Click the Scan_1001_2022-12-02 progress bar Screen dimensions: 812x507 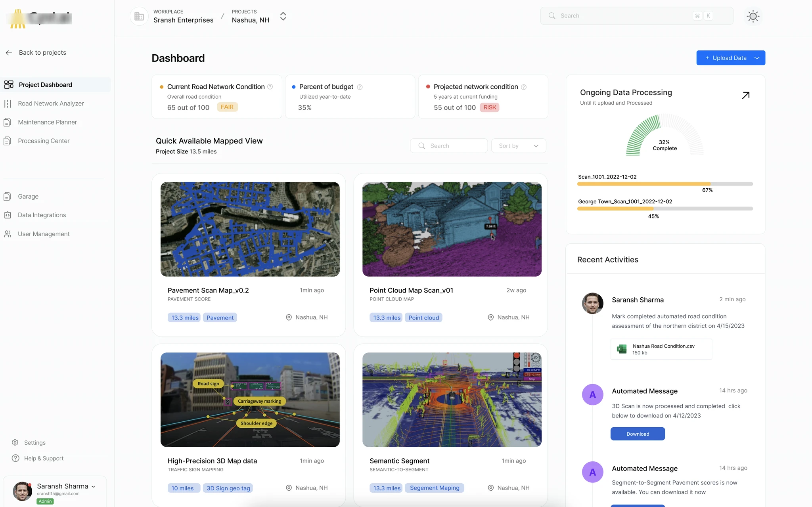(x=665, y=184)
